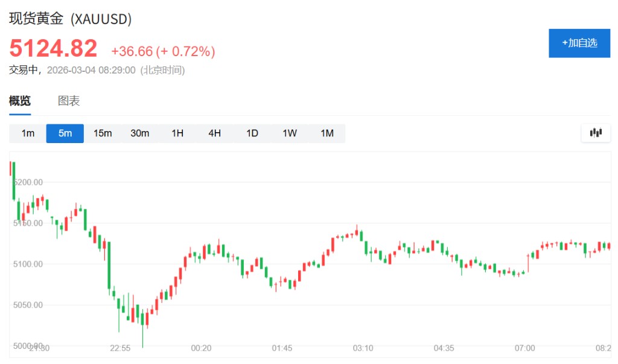618x364 pixels.
Task: Set chart interval to 4H
Action: point(215,133)
